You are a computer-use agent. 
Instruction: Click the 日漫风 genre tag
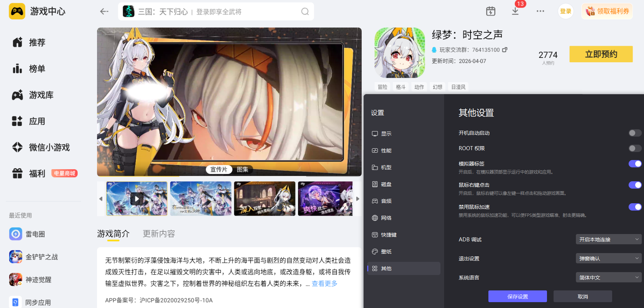point(458,87)
